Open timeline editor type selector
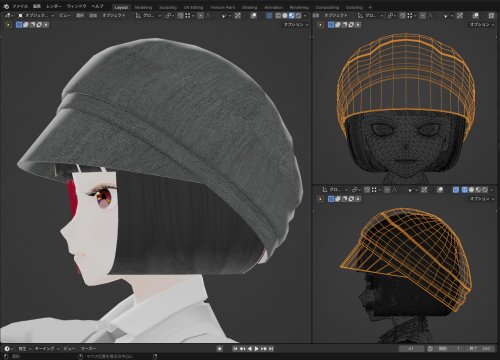The image size is (500, 360). point(9,349)
